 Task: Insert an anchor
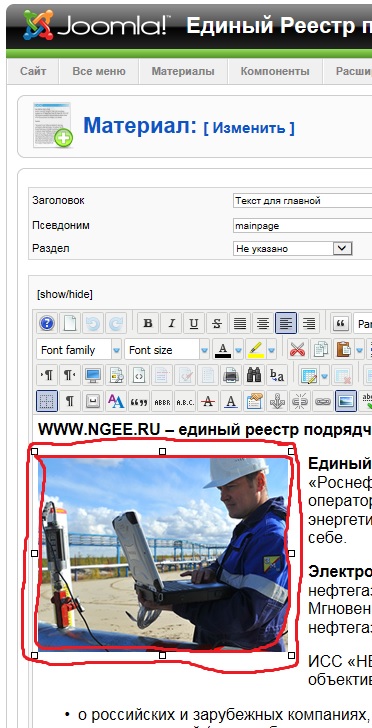[x=277, y=401]
